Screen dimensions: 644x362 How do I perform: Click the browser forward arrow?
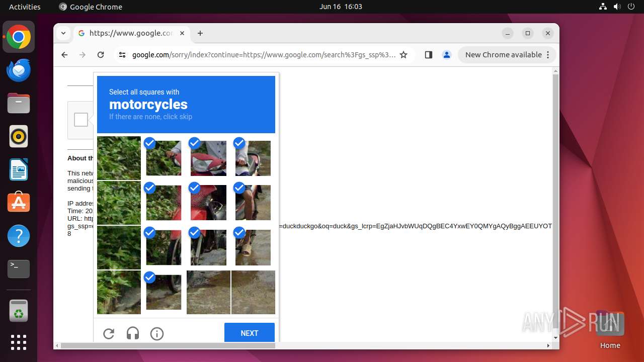(83, 55)
